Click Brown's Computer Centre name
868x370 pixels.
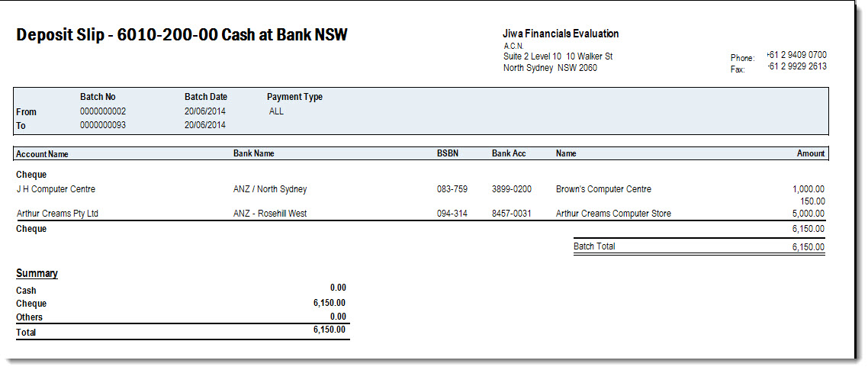tap(604, 189)
